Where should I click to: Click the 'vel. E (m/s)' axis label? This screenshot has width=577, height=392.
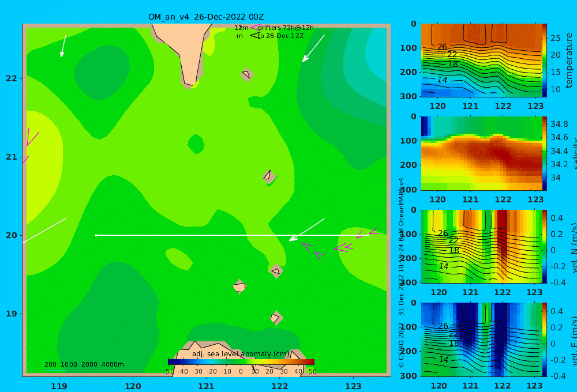click(574, 341)
